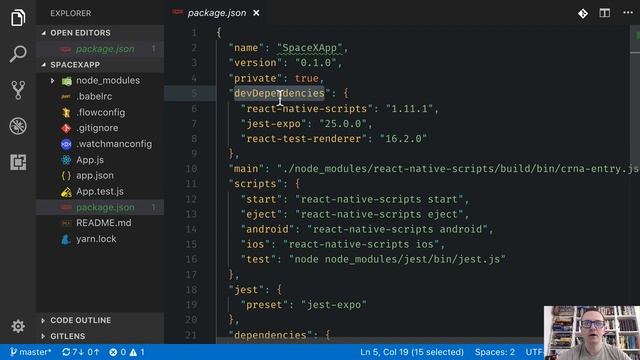The image size is (640, 360).
Task: Click the "main" key on line 10
Action: [x=246, y=169]
